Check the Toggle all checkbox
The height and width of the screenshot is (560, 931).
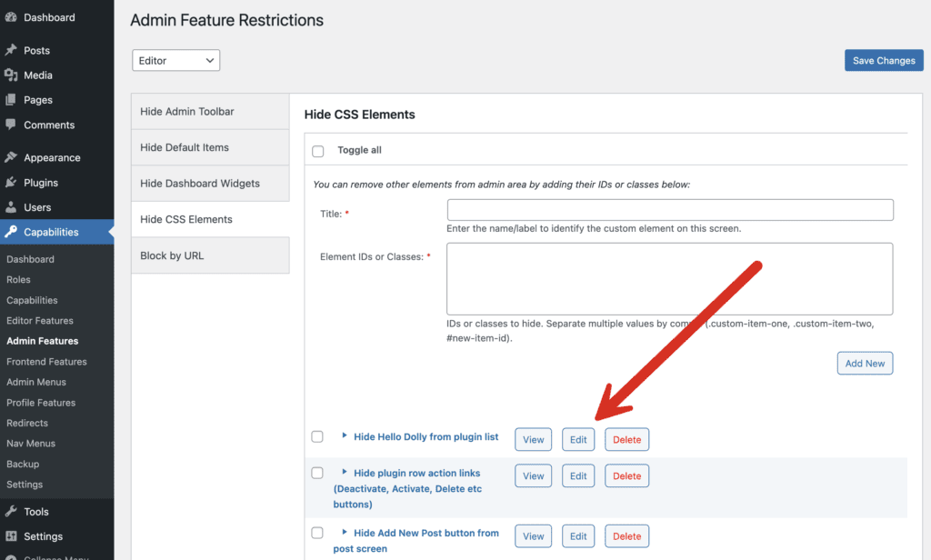click(317, 151)
